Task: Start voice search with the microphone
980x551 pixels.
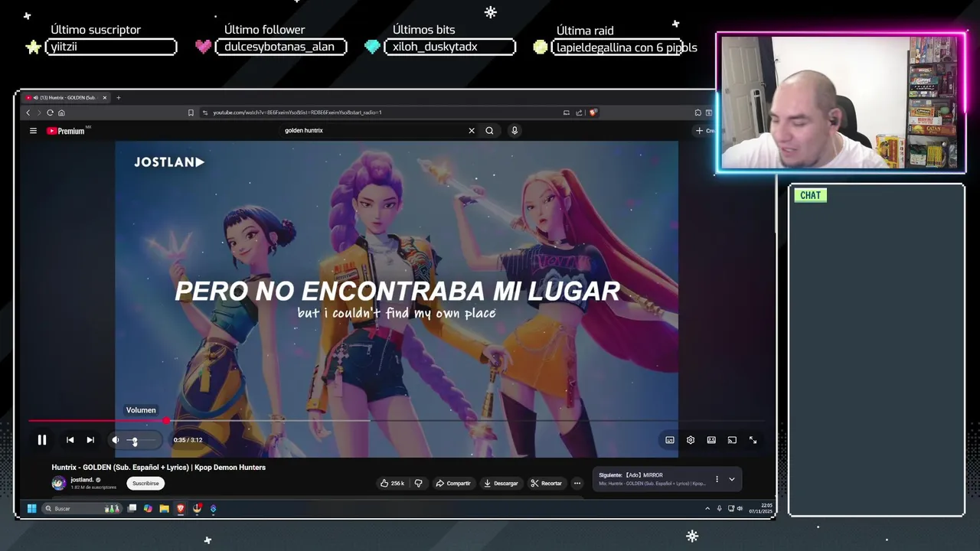Action: [514, 131]
